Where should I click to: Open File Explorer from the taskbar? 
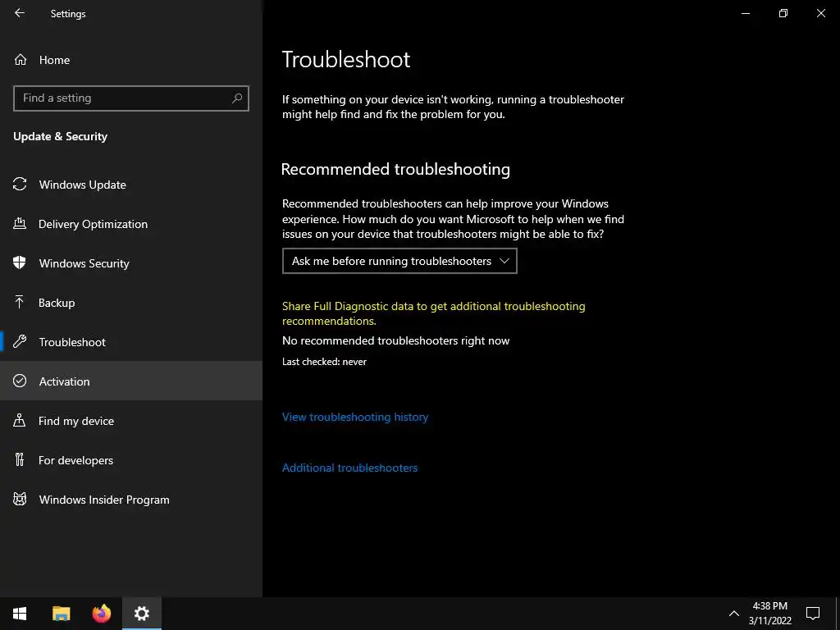(x=61, y=614)
